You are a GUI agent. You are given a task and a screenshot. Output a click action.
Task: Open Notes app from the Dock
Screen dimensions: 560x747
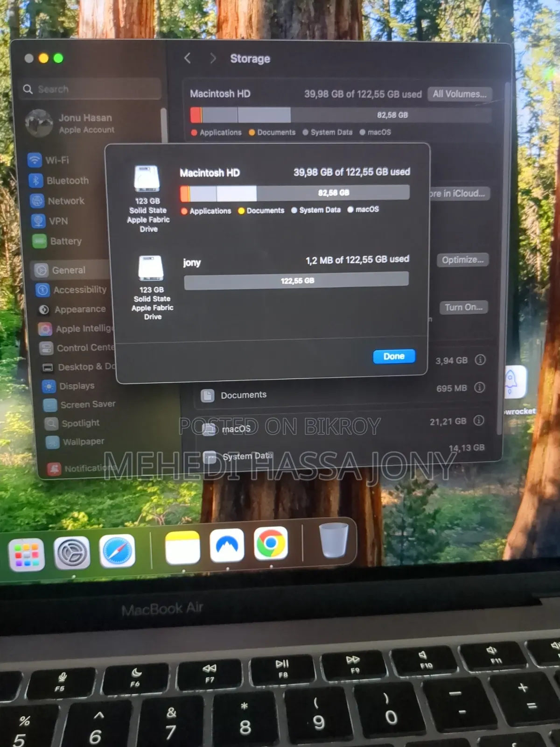[x=182, y=547]
